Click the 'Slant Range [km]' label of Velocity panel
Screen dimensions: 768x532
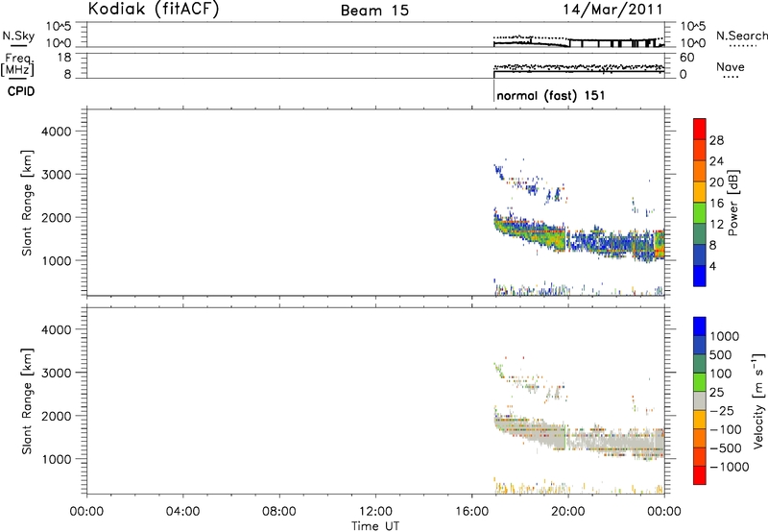coord(27,401)
